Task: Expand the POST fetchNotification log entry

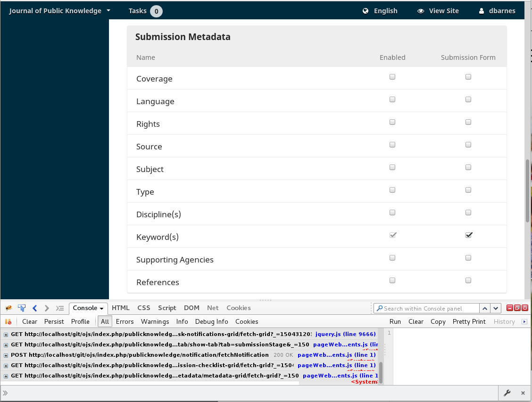Action: click(6, 355)
